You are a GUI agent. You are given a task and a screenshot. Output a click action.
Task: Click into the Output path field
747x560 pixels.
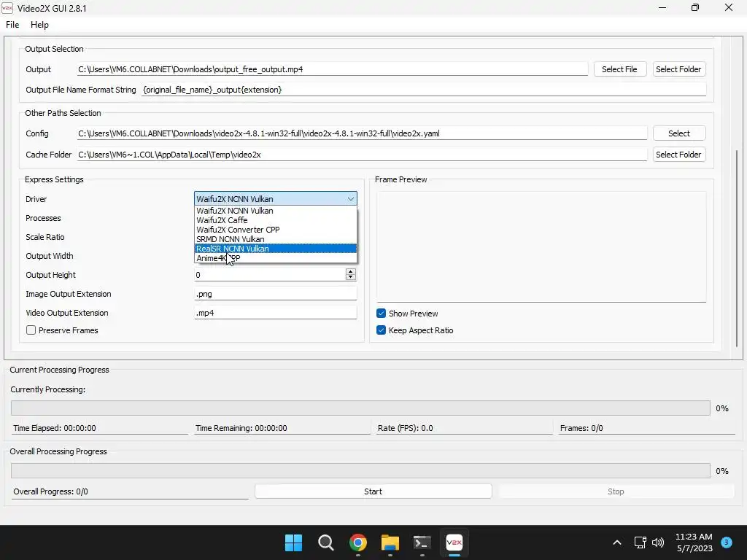(x=333, y=69)
